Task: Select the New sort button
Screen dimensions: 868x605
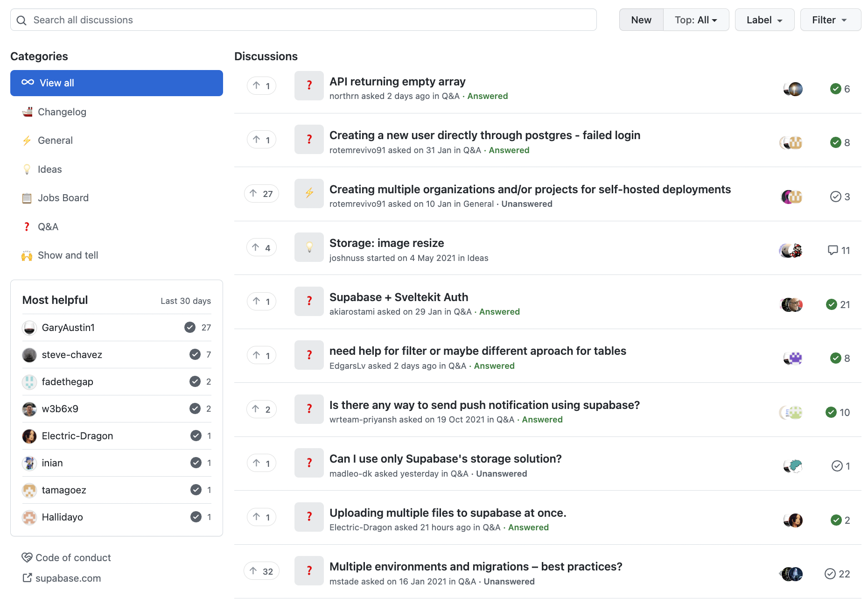Action: tap(641, 20)
